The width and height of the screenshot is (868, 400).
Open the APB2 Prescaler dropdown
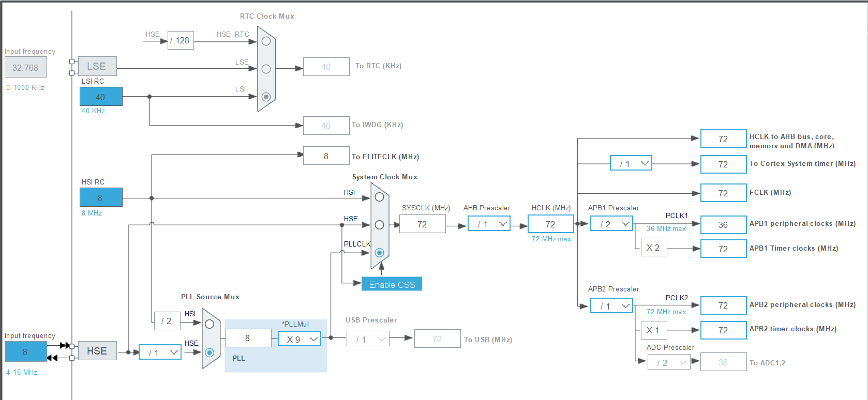pyautogui.click(x=611, y=306)
